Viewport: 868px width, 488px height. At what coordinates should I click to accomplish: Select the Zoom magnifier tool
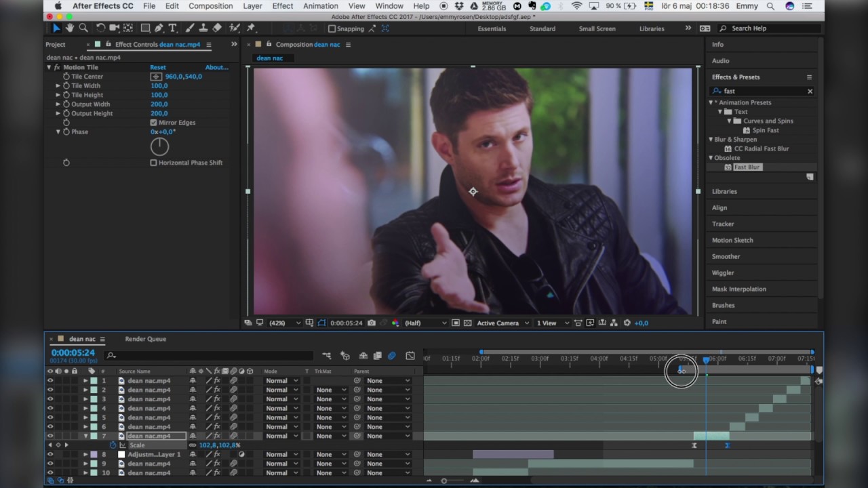click(x=83, y=28)
